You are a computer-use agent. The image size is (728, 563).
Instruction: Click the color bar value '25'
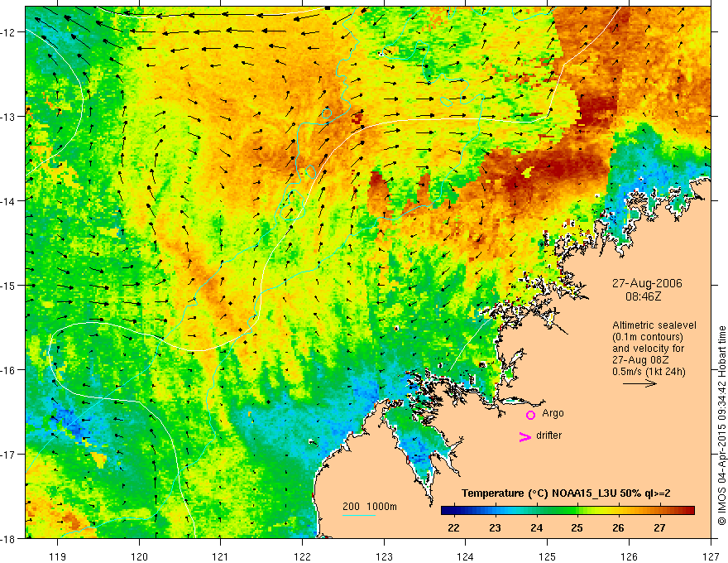(x=577, y=527)
